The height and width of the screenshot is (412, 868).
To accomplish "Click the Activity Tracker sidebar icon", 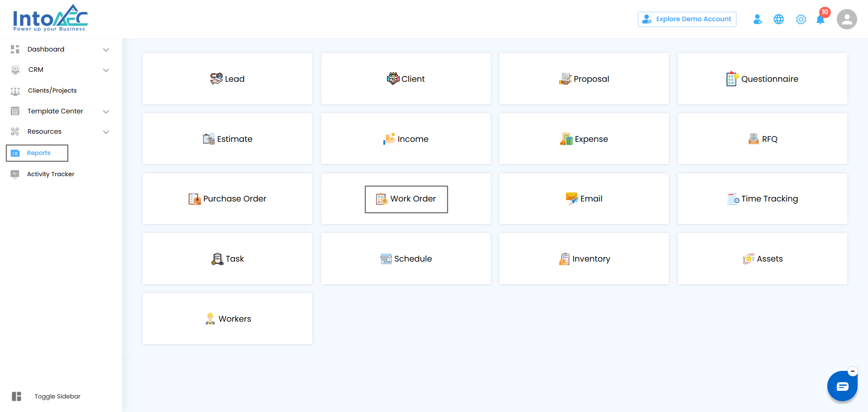I will click(15, 174).
